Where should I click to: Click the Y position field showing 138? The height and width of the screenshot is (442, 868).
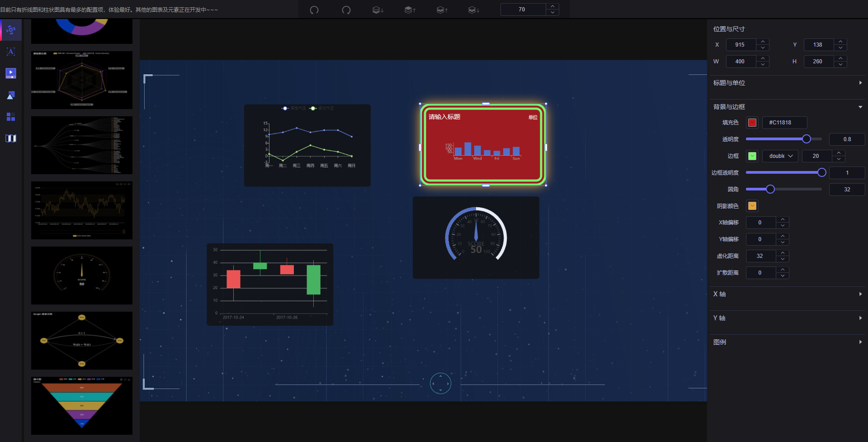click(x=819, y=45)
